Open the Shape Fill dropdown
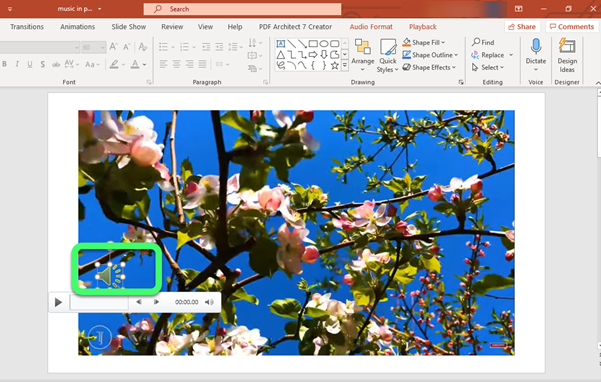Viewport: 601px width, 382px height. pyautogui.click(x=424, y=43)
